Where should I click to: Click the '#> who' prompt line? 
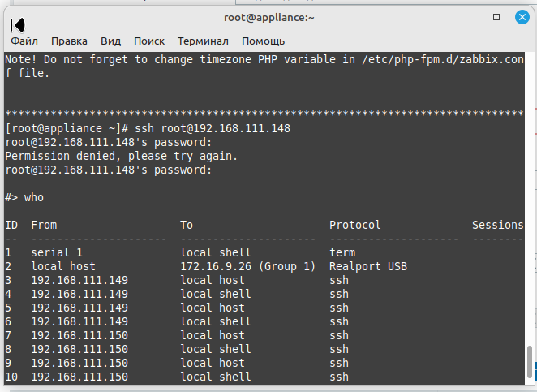tap(24, 197)
